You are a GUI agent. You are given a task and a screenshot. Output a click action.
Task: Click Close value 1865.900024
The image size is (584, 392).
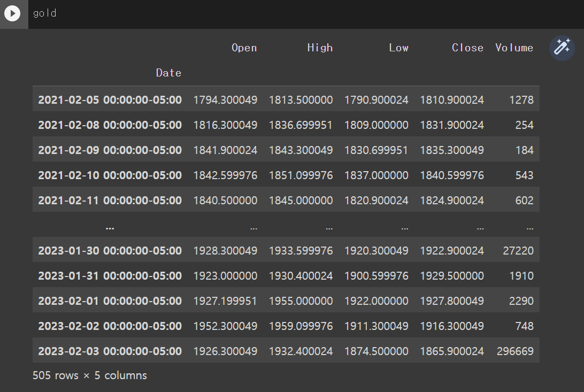pos(452,351)
